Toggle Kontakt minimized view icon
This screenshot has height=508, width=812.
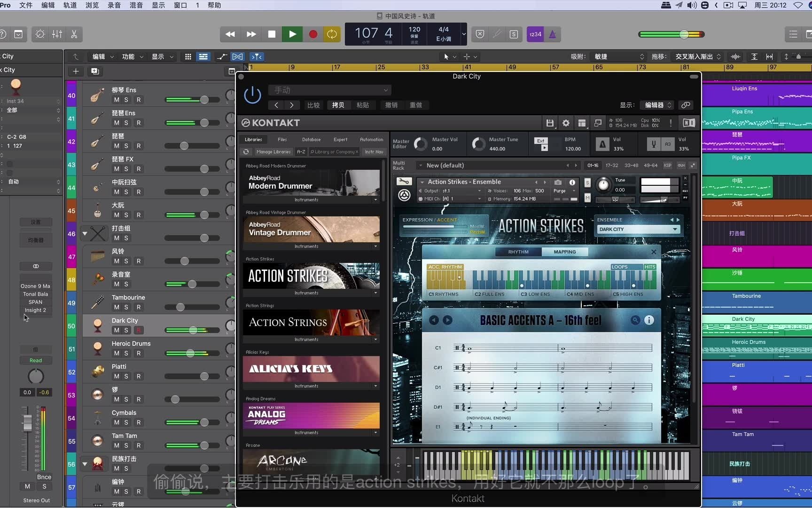pos(598,123)
